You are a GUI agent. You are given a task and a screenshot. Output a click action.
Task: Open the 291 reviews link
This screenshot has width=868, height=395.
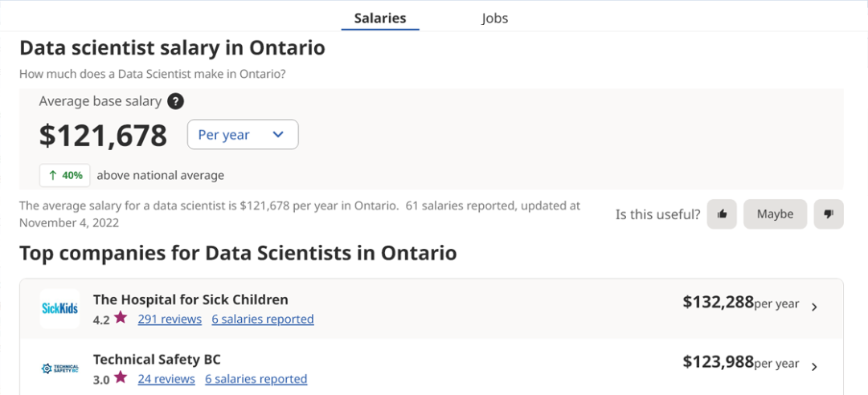click(170, 319)
